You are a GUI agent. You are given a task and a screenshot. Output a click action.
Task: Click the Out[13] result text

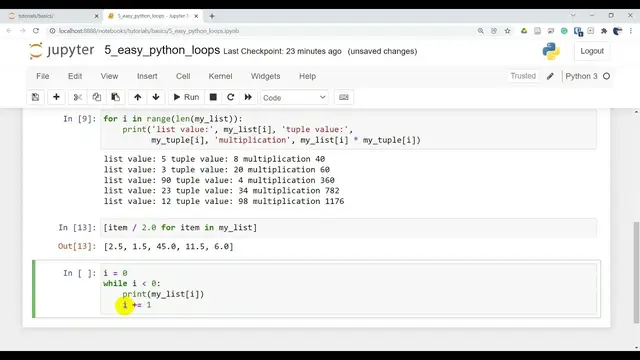coord(169,247)
